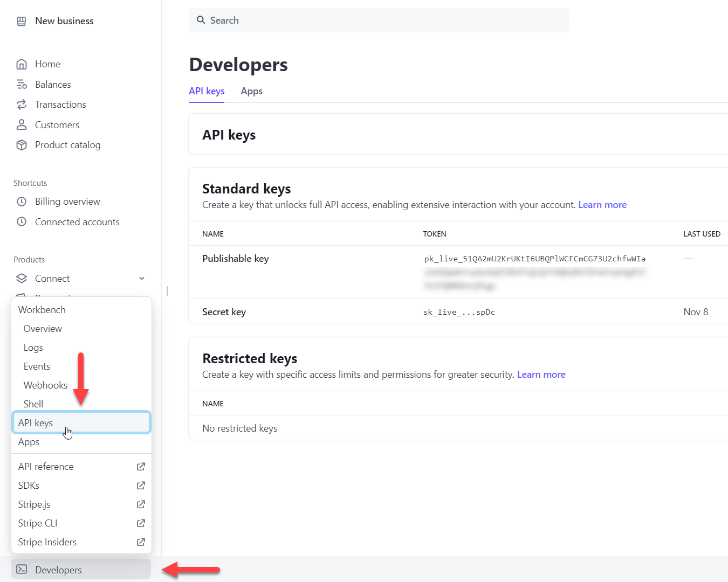Click Learn more under Restricted keys
The image size is (728, 582).
[541, 375]
